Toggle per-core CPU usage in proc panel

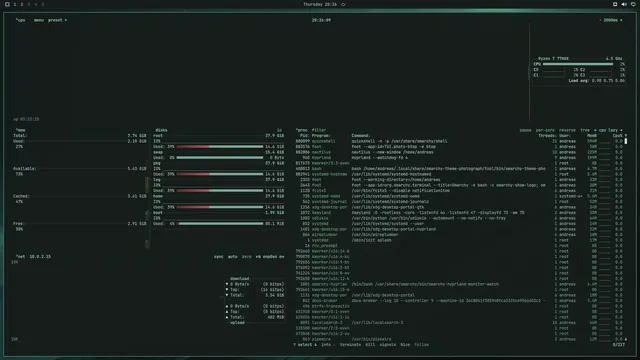point(545,130)
